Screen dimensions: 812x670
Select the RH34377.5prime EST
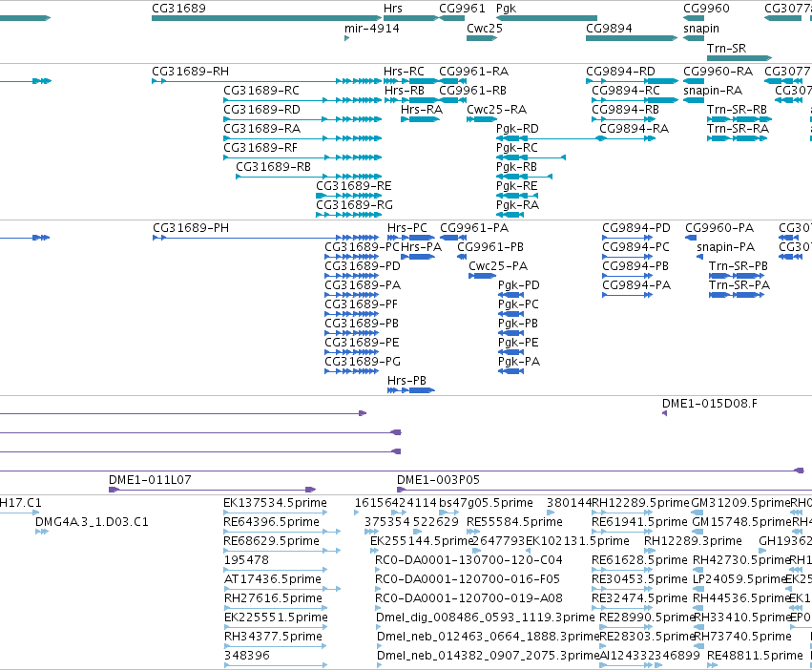coord(276,647)
